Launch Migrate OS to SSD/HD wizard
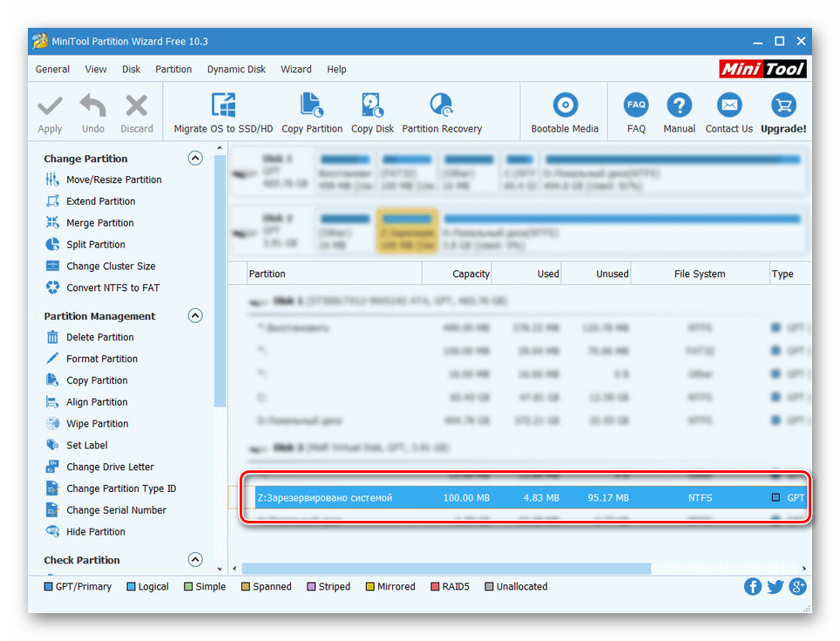 coord(223,113)
